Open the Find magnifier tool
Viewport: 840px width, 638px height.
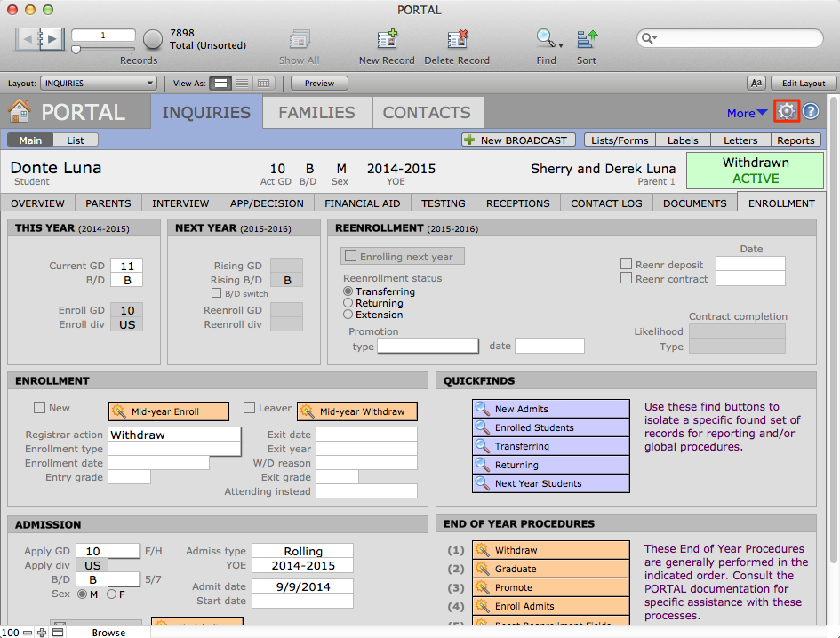point(546,38)
